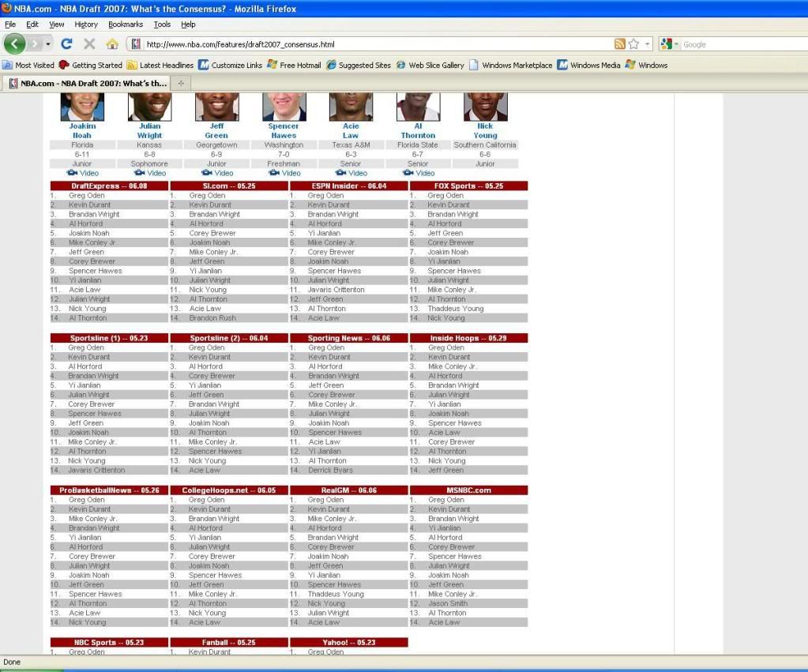Play Al Thornton's Video link

pos(419,173)
